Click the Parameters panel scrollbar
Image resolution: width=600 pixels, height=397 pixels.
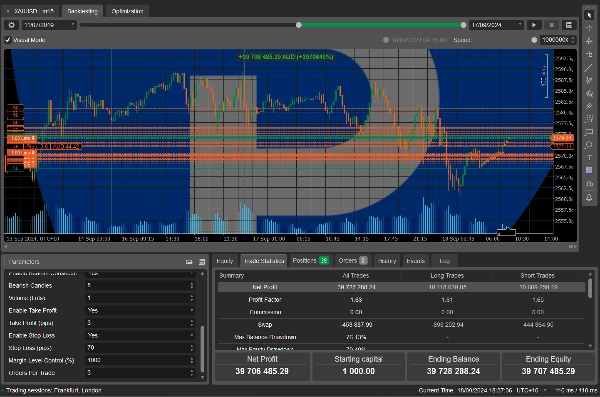(x=202, y=349)
